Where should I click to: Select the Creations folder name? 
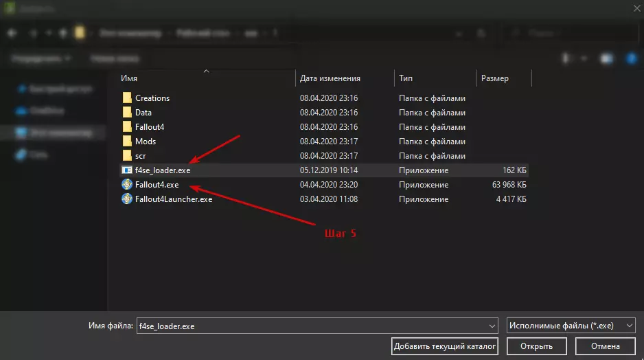tap(152, 98)
